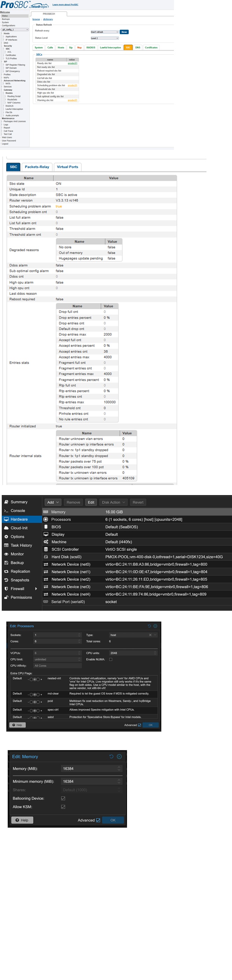Open Snapshots from the sidebar
Image resolution: width=232 pixels, height=980 pixels.
pyautogui.click(x=6, y=580)
